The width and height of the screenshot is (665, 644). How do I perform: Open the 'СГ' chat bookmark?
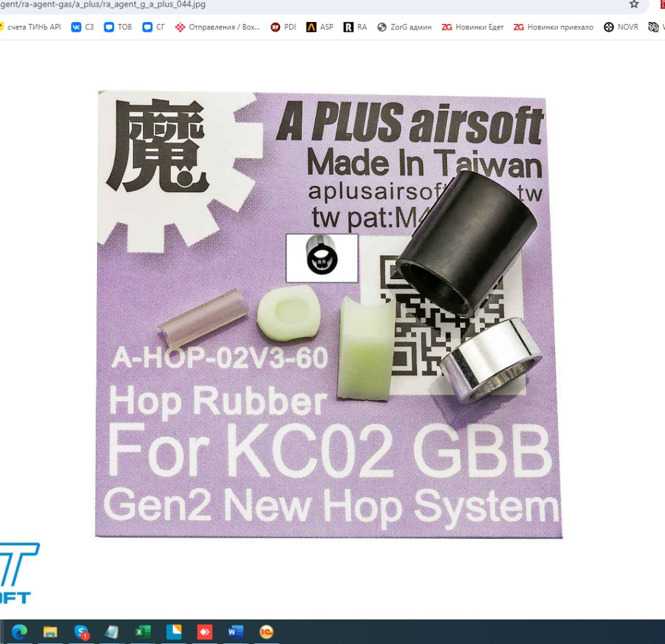154,27
